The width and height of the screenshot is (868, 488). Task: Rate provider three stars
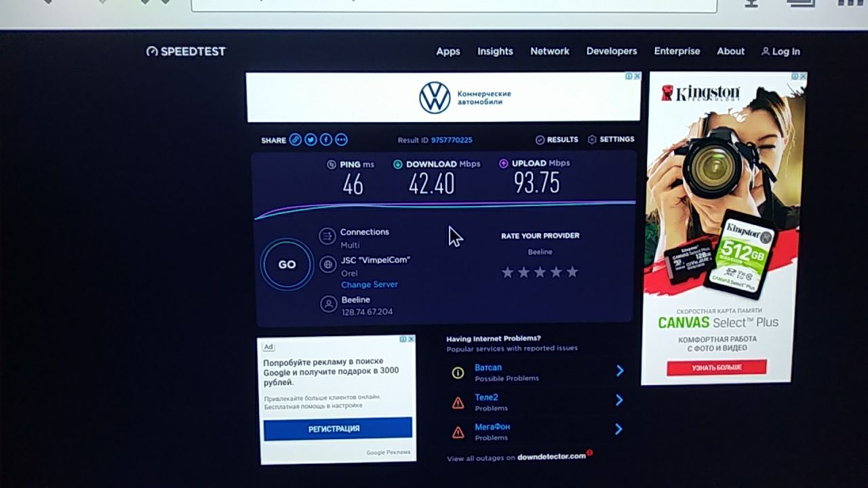pos(540,272)
